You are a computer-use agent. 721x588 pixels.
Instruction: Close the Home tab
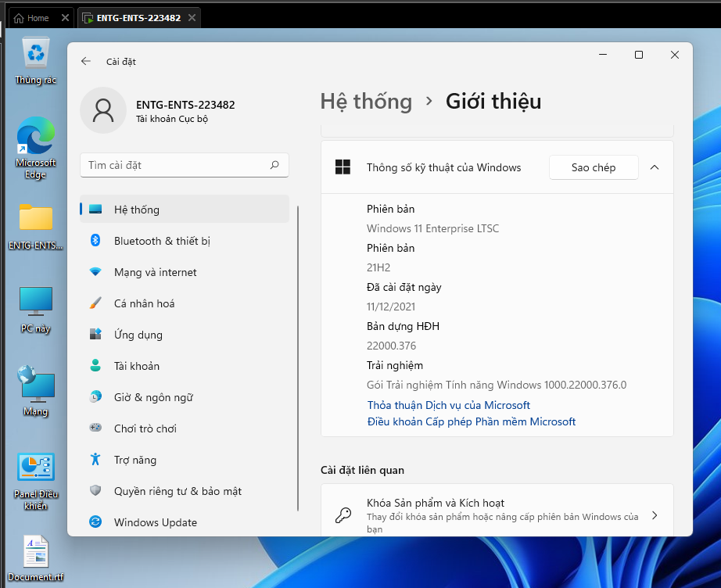65,18
